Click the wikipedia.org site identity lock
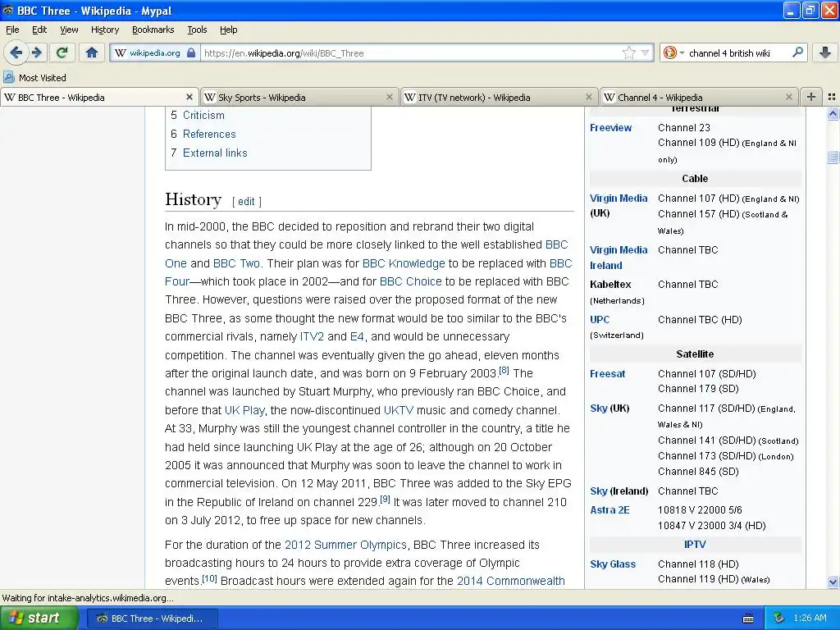 tap(155, 52)
